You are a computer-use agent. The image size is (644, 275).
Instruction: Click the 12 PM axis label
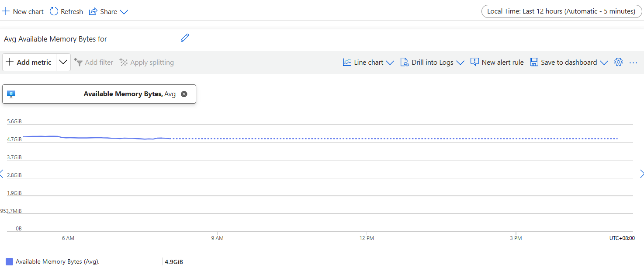(x=367, y=238)
